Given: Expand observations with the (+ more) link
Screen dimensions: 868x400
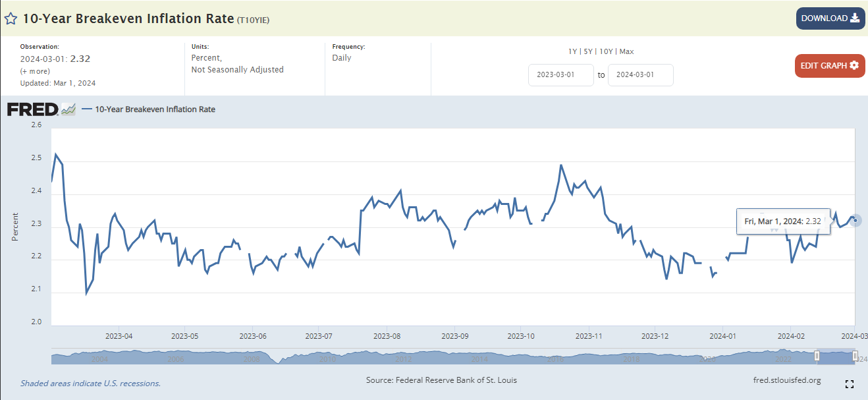Looking at the screenshot, I should [35, 71].
